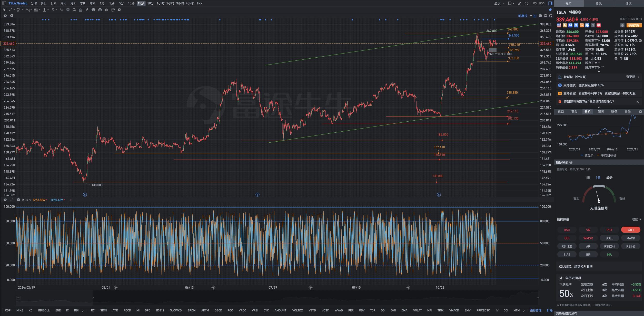The width and height of the screenshot is (644, 316).
Task: Select the MACD indicator chip
Action: [631, 238]
